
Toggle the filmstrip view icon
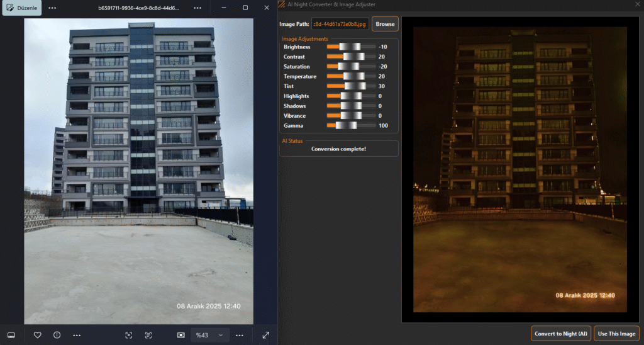pyautogui.click(x=11, y=335)
